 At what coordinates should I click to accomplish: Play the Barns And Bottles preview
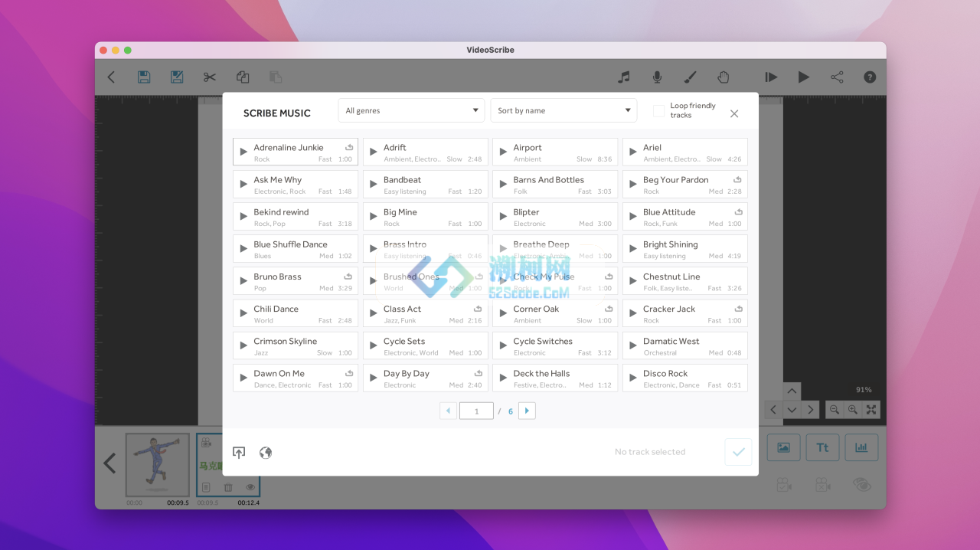click(x=503, y=184)
